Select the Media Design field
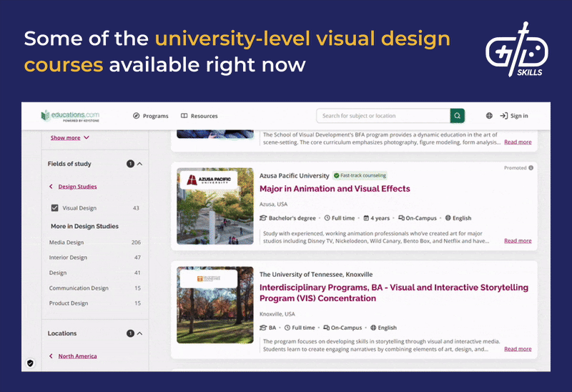 click(95, 242)
